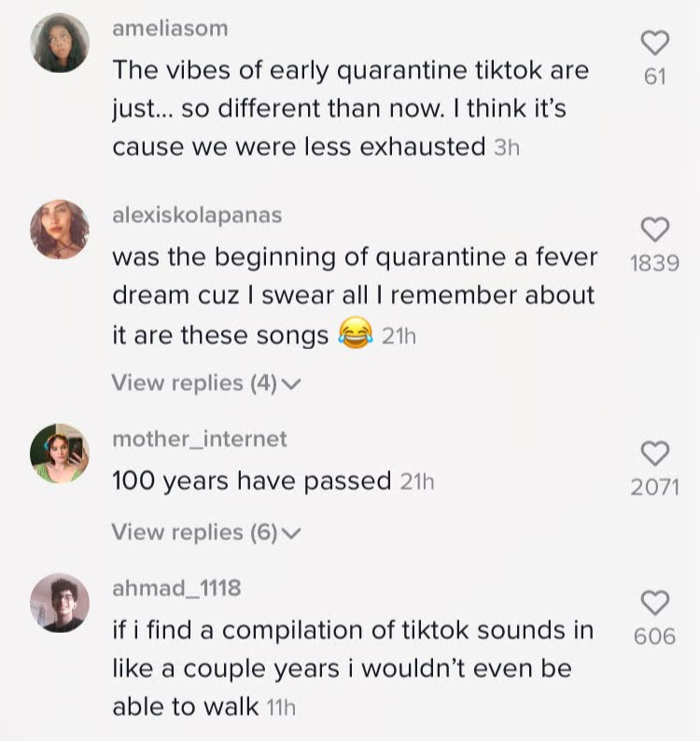The width and height of the screenshot is (700, 741).
Task: Open the ameliasom username link
Action: click(170, 29)
